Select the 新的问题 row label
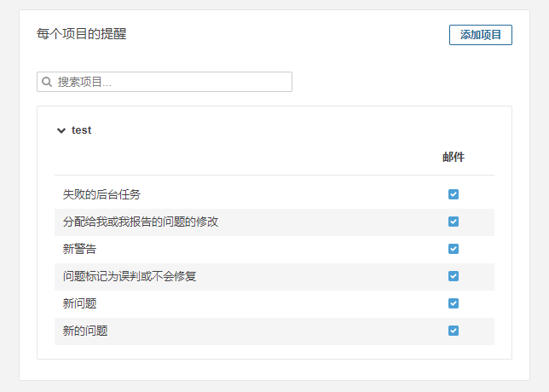The image size is (549, 392). click(x=85, y=331)
